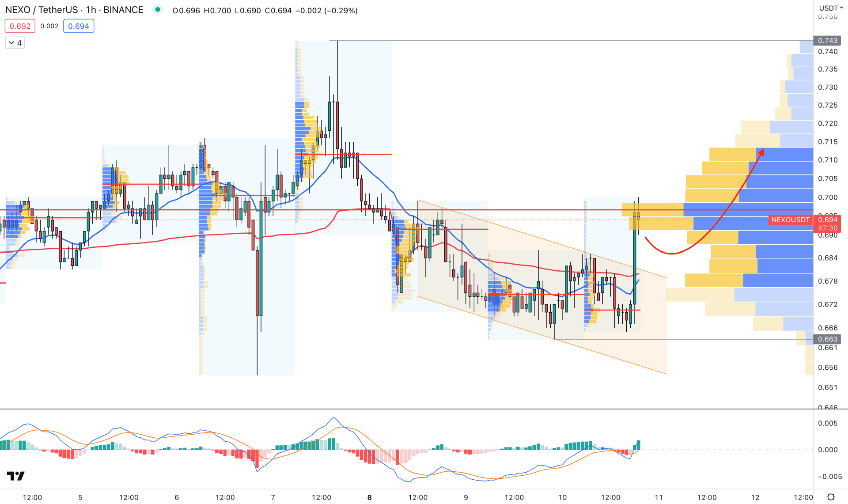Click the NEXOUSDT price label on scale
Screen dimensions: 848x504
[x=791, y=220]
